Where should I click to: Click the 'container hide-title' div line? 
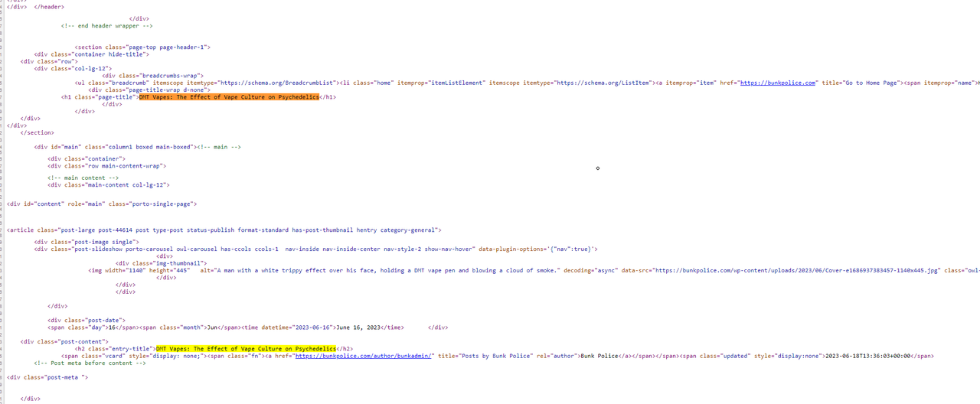(92, 54)
